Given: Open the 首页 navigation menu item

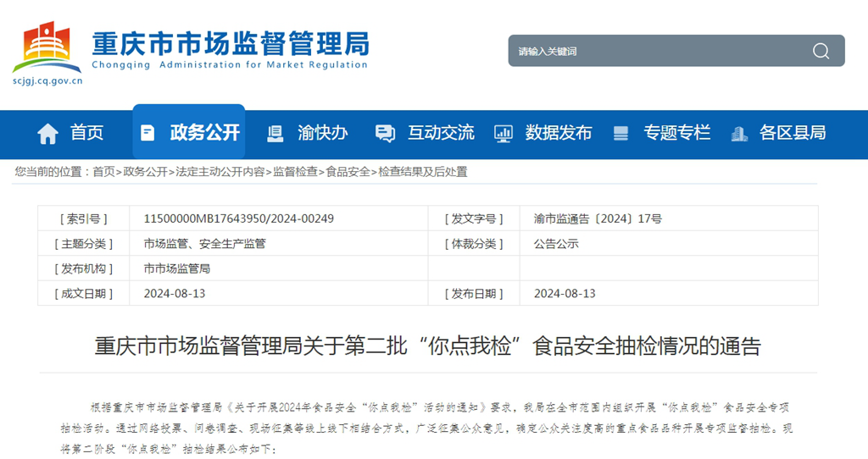Looking at the screenshot, I should point(86,133).
